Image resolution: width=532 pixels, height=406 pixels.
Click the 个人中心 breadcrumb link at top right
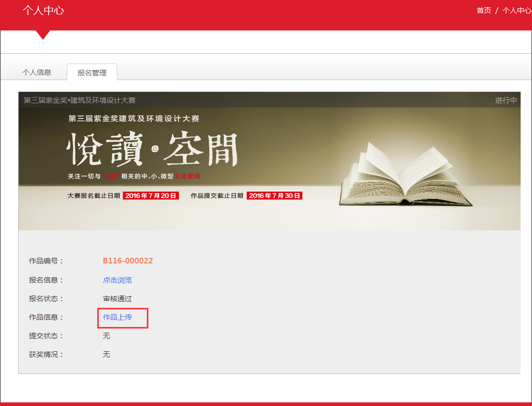[516, 10]
